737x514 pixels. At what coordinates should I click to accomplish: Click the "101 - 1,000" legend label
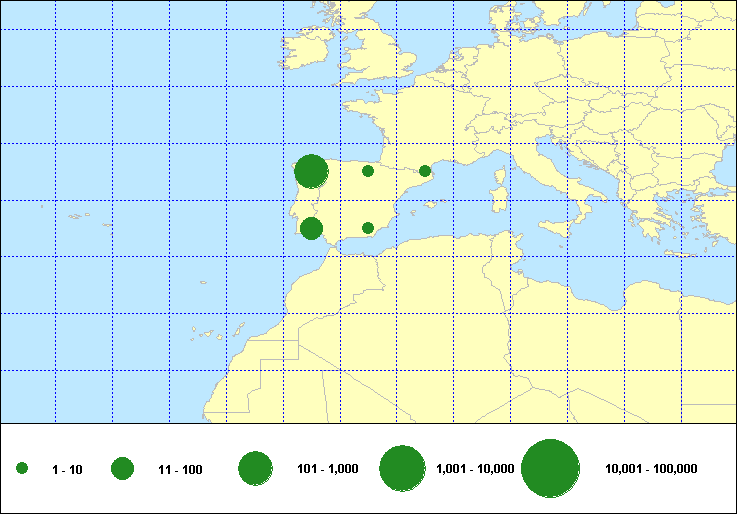328,469
